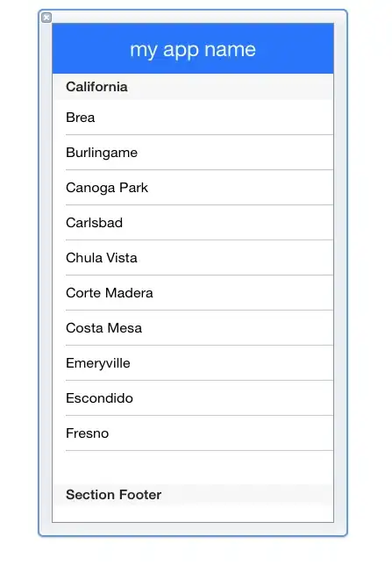Pick the Corte Madera row

(193, 293)
